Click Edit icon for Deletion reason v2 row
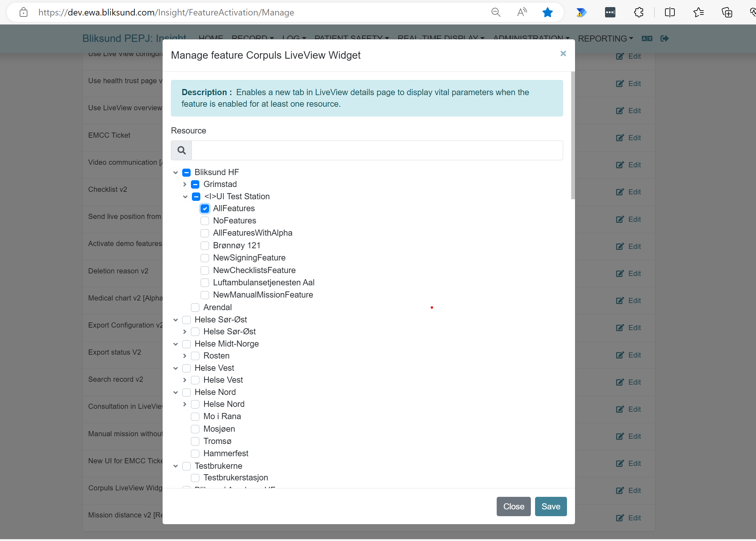Screen dimensions: 756x541 pos(619,273)
